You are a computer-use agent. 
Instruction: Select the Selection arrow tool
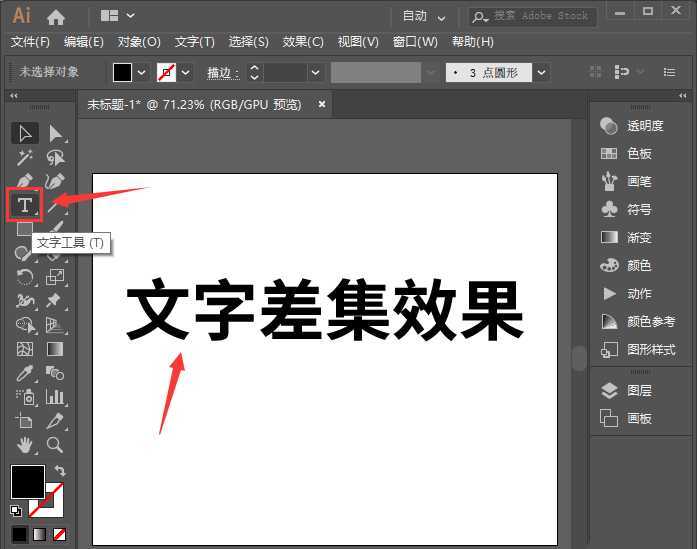[x=25, y=134]
